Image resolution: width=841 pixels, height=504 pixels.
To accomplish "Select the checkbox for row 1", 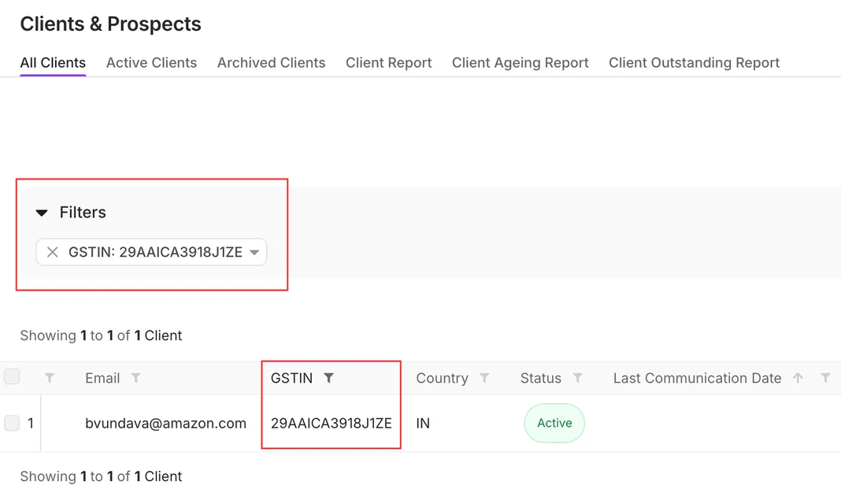I will tap(12, 423).
